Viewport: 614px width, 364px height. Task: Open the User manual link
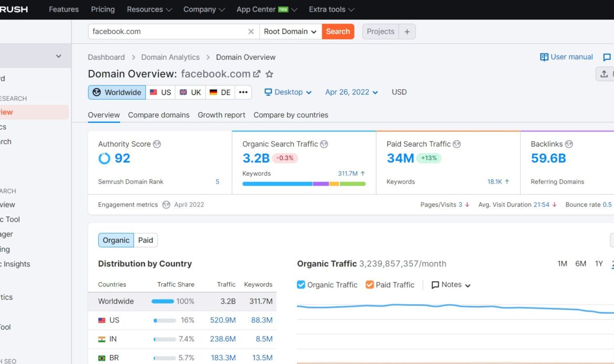[x=571, y=57]
